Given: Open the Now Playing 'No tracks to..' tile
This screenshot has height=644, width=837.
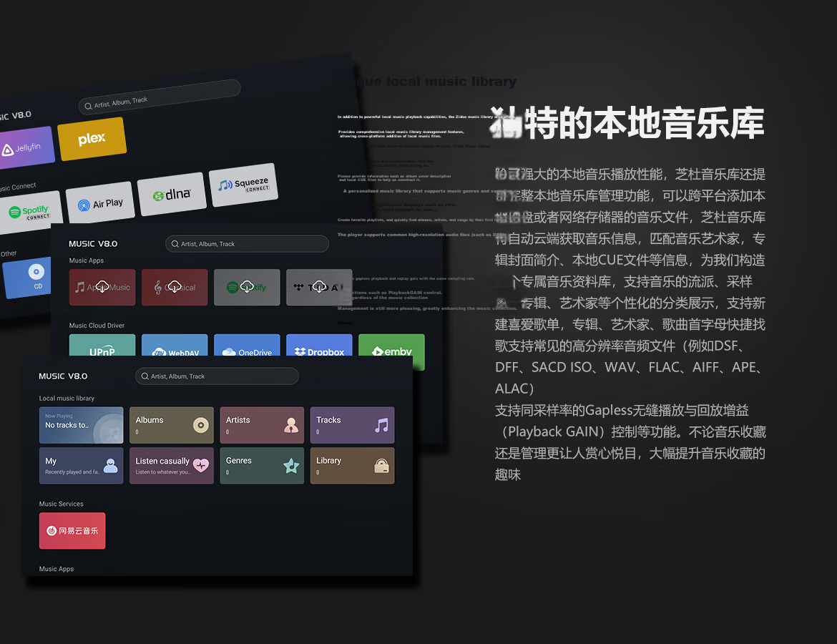Looking at the screenshot, I should click(81, 425).
